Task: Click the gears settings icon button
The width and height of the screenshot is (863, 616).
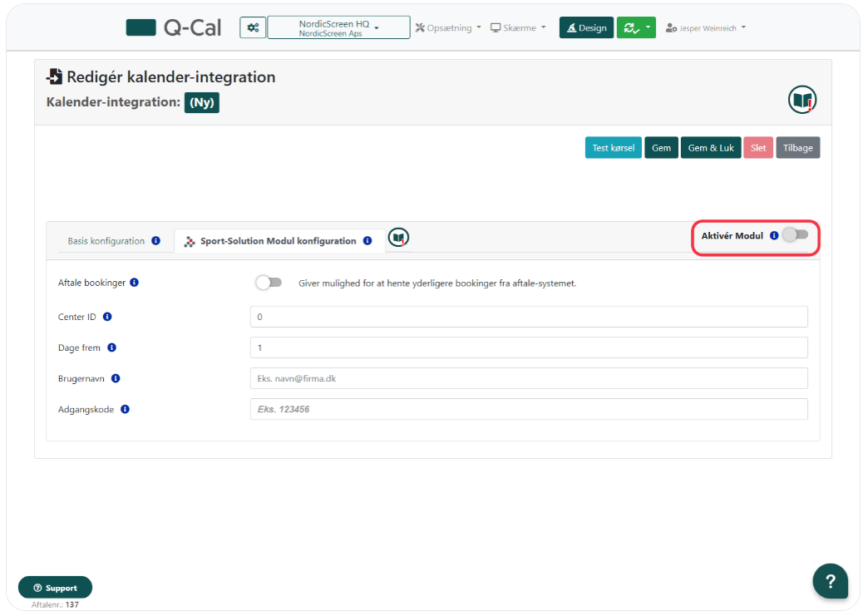Action: tap(253, 27)
